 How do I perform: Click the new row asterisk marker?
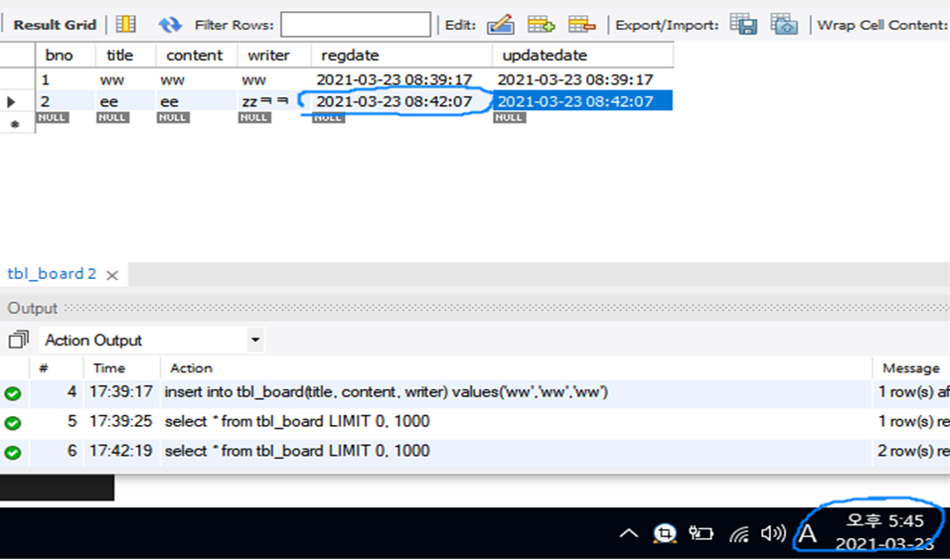point(15,125)
